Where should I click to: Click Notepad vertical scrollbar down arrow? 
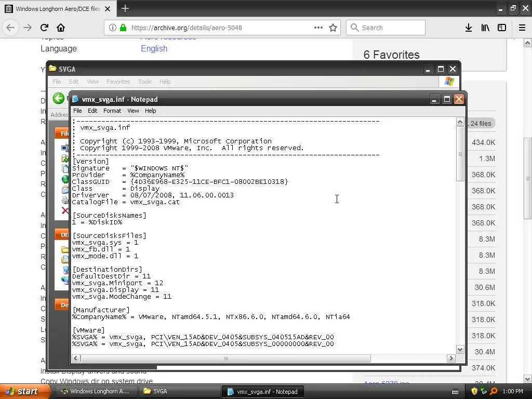[460, 349]
